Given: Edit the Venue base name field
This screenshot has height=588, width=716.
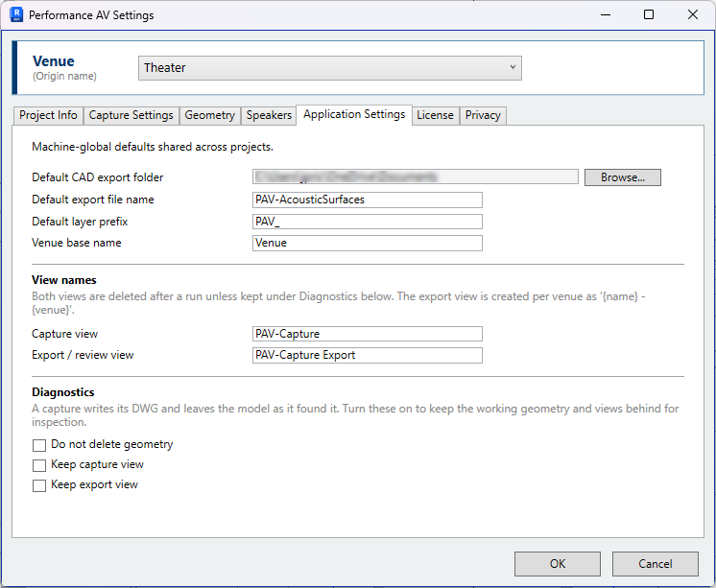Looking at the screenshot, I should [368, 243].
